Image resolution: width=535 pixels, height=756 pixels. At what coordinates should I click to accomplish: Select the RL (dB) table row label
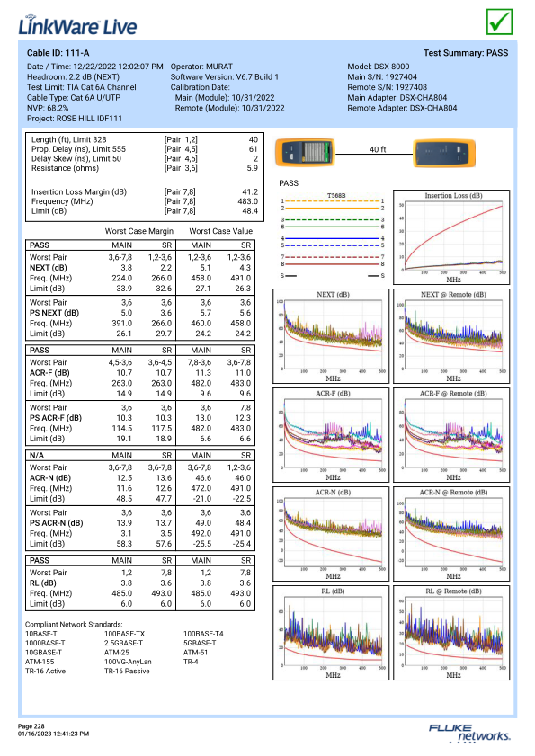43,583
